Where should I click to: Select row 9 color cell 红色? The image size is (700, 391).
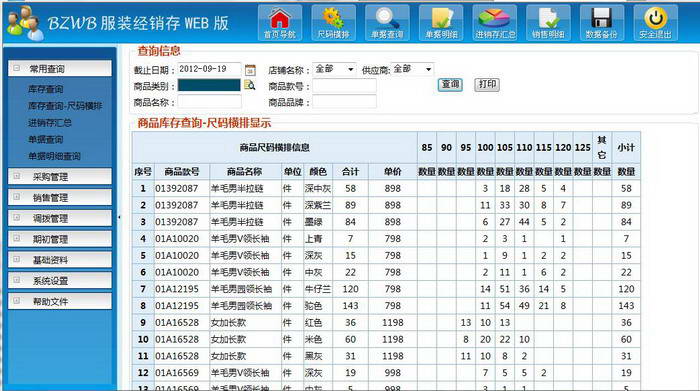click(318, 323)
